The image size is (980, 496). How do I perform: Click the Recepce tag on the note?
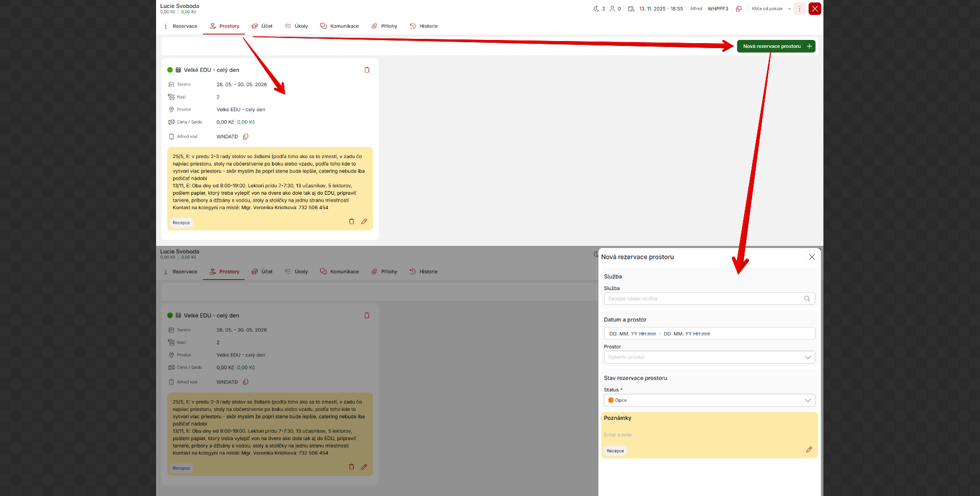(x=181, y=223)
